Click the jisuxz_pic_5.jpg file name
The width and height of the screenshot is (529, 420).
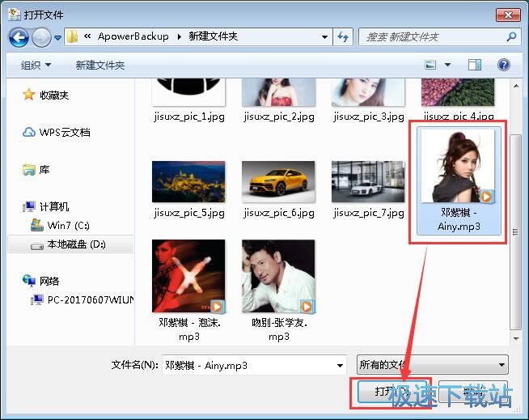pos(189,213)
